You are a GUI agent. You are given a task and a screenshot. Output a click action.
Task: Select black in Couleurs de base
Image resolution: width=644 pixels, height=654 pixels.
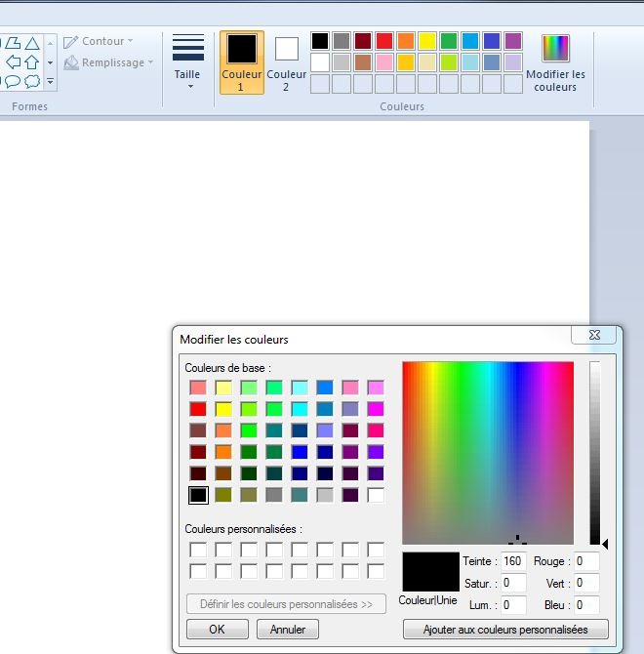(198, 495)
